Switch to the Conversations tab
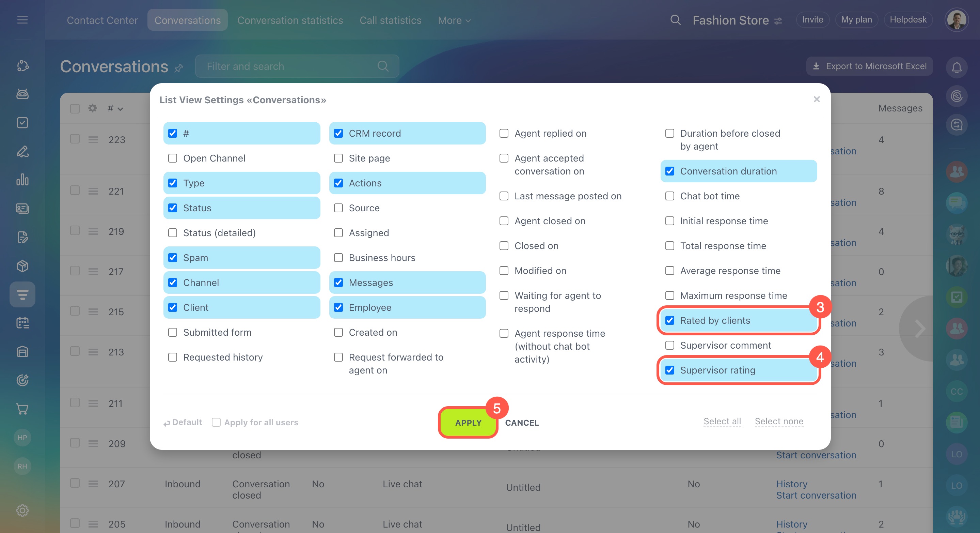Image resolution: width=980 pixels, height=533 pixels. [x=187, y=20]
